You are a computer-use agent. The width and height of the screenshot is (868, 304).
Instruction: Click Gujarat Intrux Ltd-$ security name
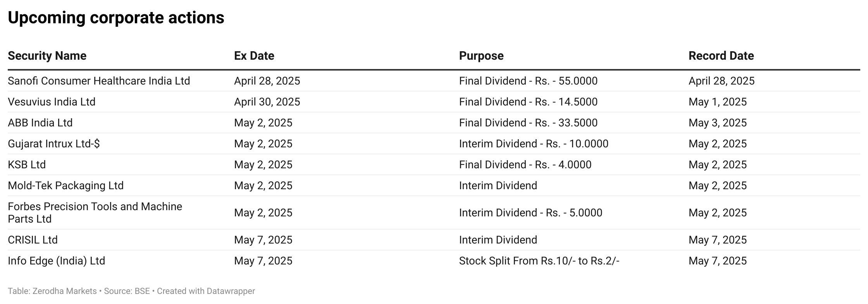54,144
